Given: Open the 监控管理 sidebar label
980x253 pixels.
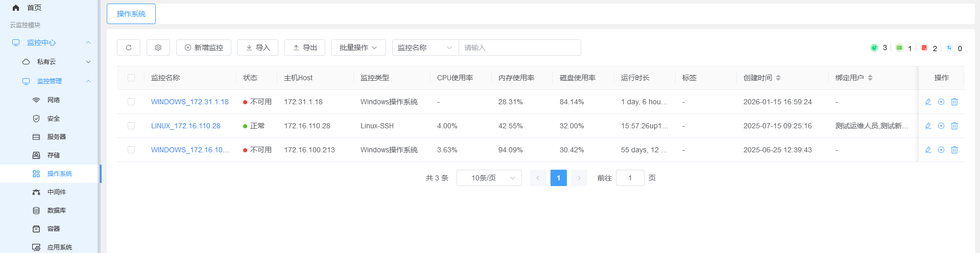Looking at the screenshot, I should coord(50,81).
